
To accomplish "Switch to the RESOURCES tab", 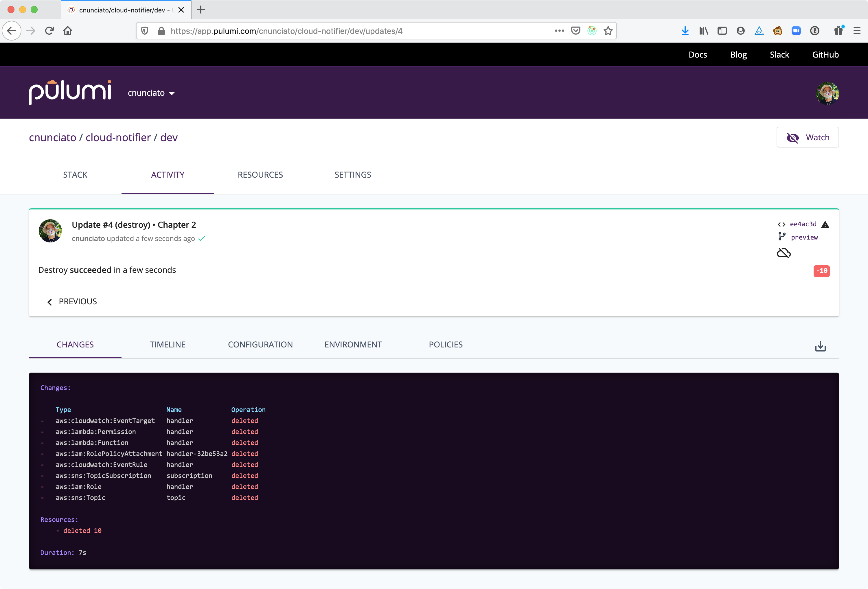I will pos(260,175).
